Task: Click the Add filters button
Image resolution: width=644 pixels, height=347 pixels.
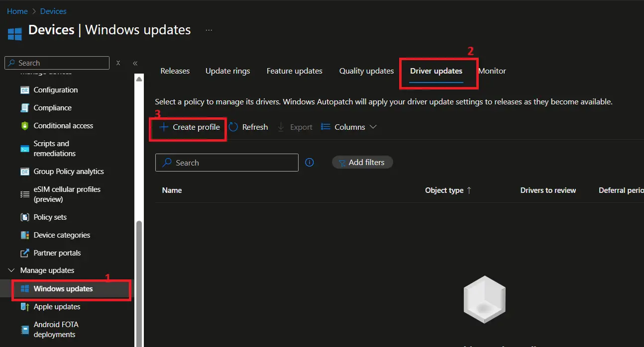Action: (362, 163)
